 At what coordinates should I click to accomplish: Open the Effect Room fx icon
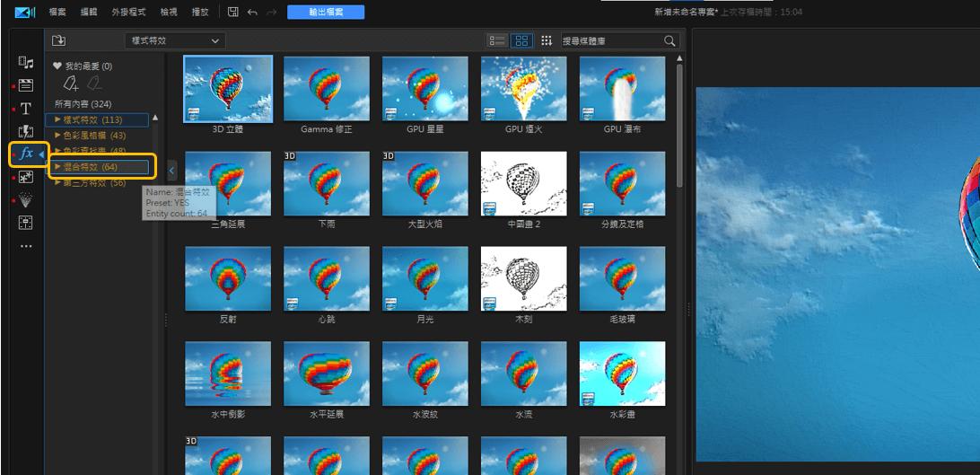click(x=26, y=154)
